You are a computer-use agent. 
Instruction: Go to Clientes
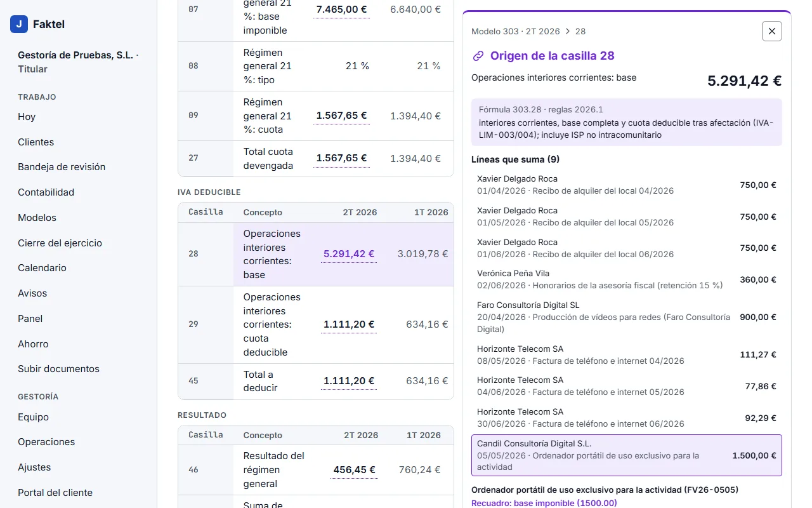point(36,142)
